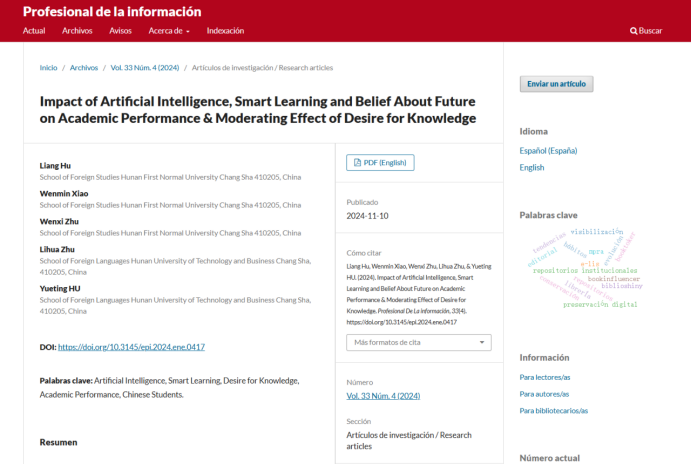691x464 pixels.
Task: Select the Avisos menu item
Action: pyautogui.click(x=120, y=31)
